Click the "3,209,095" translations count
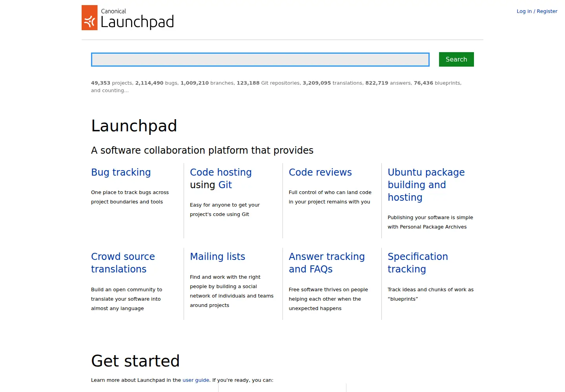Viewport: 565px width, 392px height. [x=317, y=83]
